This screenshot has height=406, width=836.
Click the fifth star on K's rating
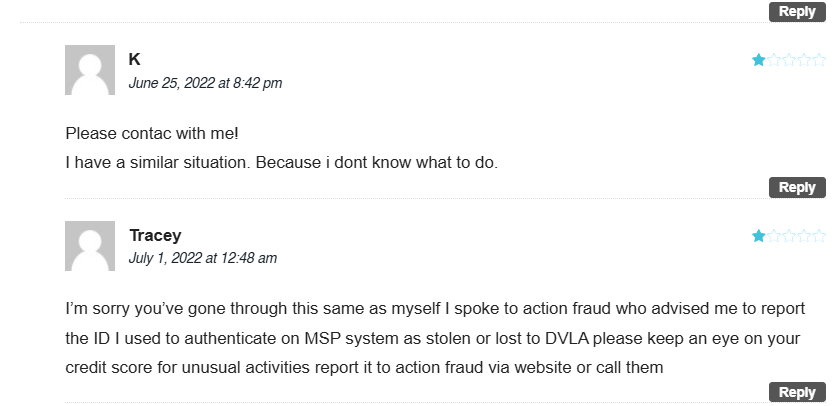(x=818, y=60)
